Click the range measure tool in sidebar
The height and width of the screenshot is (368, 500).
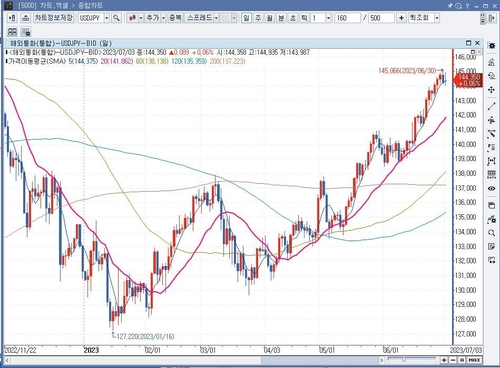491,161
